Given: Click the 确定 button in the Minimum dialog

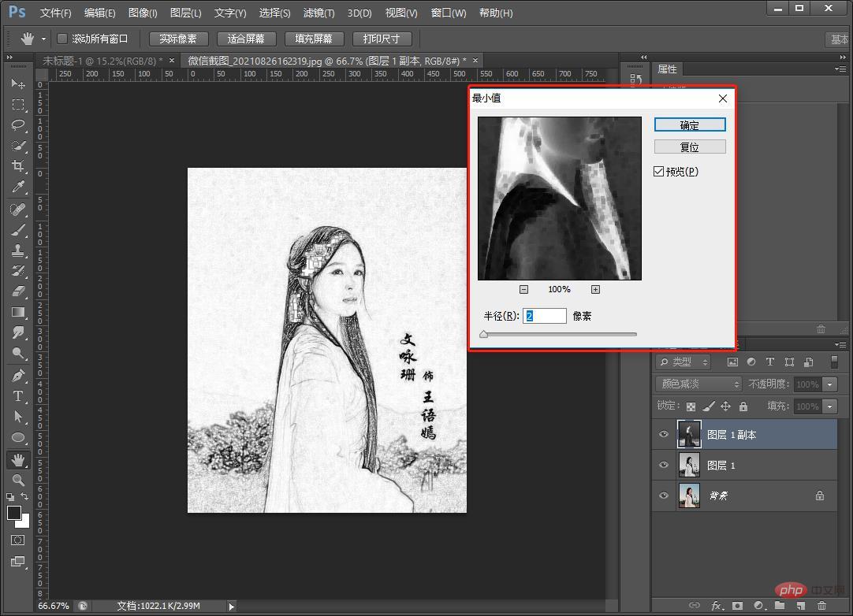Looking at the screenshot, I should [x=689, y=124].
